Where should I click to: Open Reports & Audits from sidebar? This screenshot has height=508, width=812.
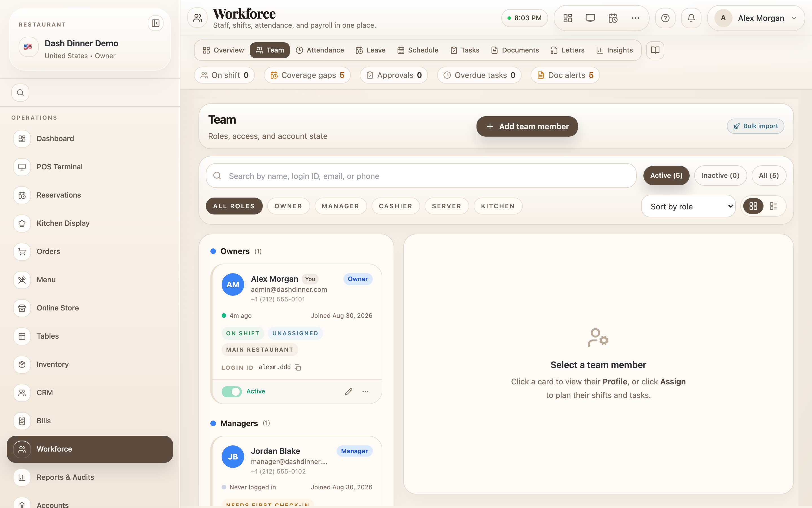[90, 478]
